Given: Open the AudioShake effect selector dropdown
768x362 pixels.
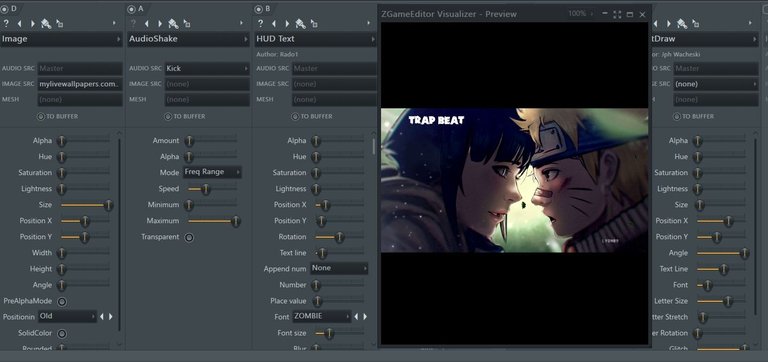Looking at the screenshot, I should click(188, 39).
